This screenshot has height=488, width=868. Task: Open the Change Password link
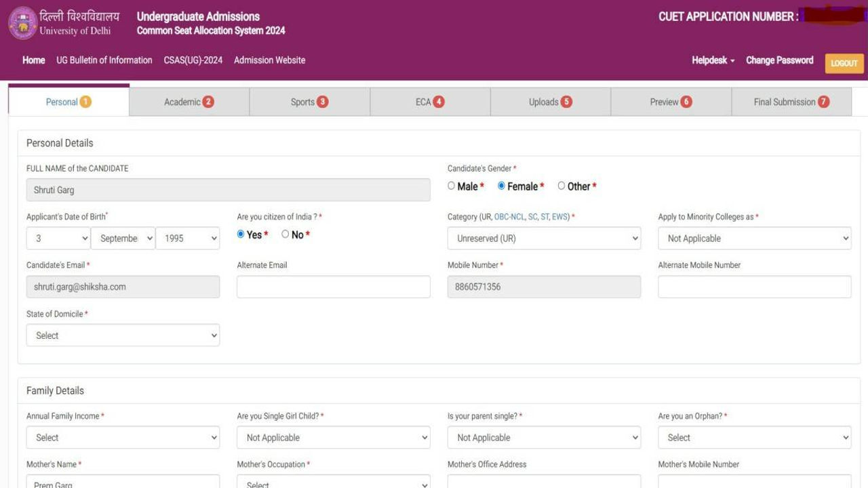tap(780, 60)
